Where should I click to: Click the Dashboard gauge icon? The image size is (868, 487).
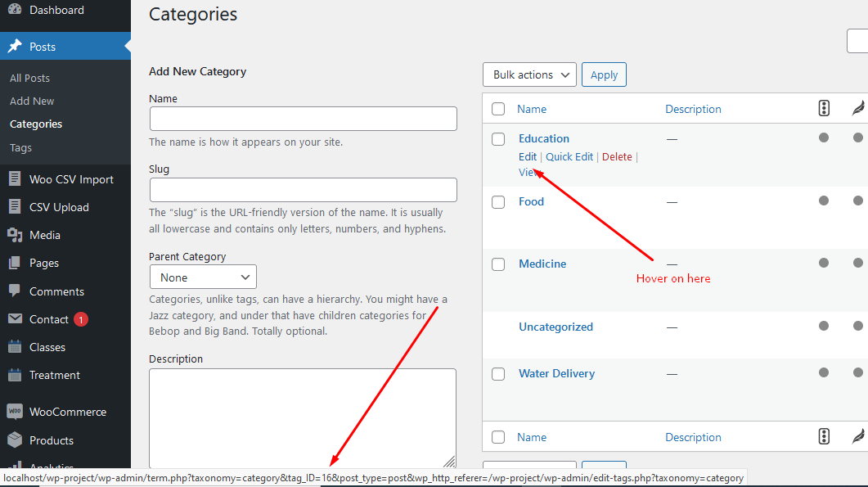click(15, 10)
